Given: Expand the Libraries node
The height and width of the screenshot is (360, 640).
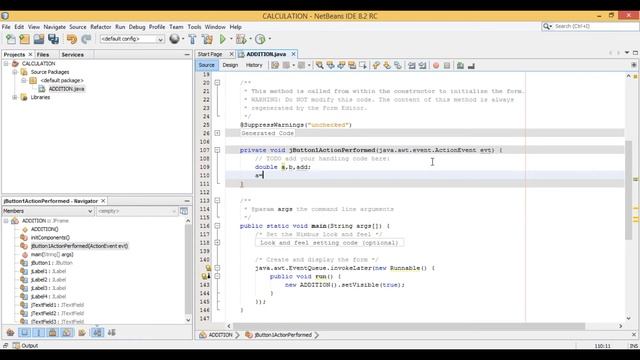Looking at the screenshot, I should 15,98.
